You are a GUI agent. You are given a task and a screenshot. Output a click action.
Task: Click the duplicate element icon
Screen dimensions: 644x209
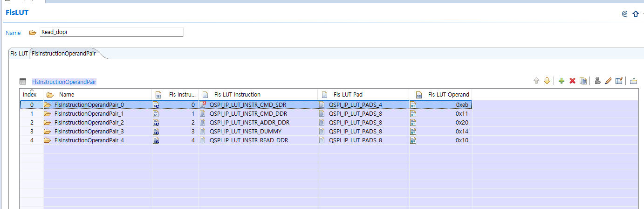583,81
